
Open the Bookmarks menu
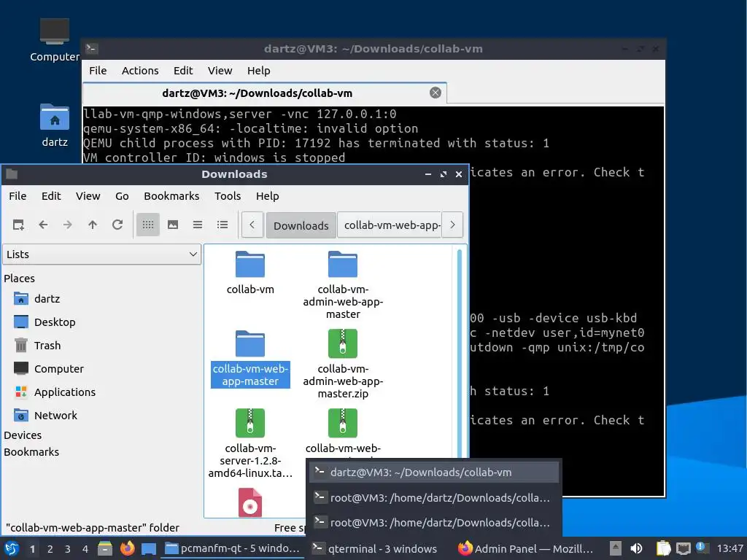[171, 196]
